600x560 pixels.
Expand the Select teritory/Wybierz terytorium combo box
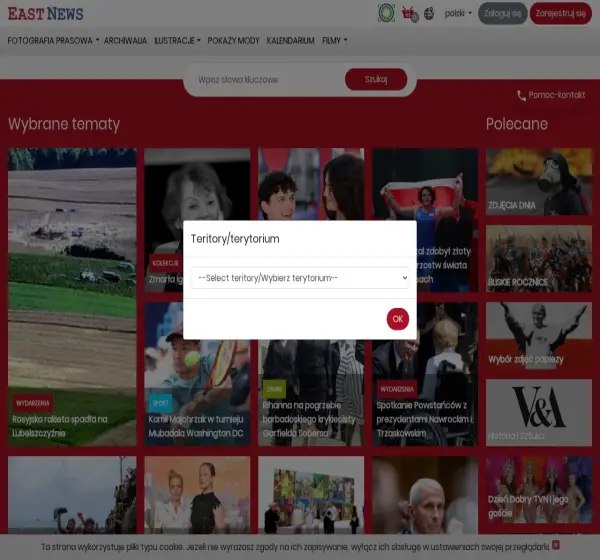pyautogui.click(x=300, y=278)
